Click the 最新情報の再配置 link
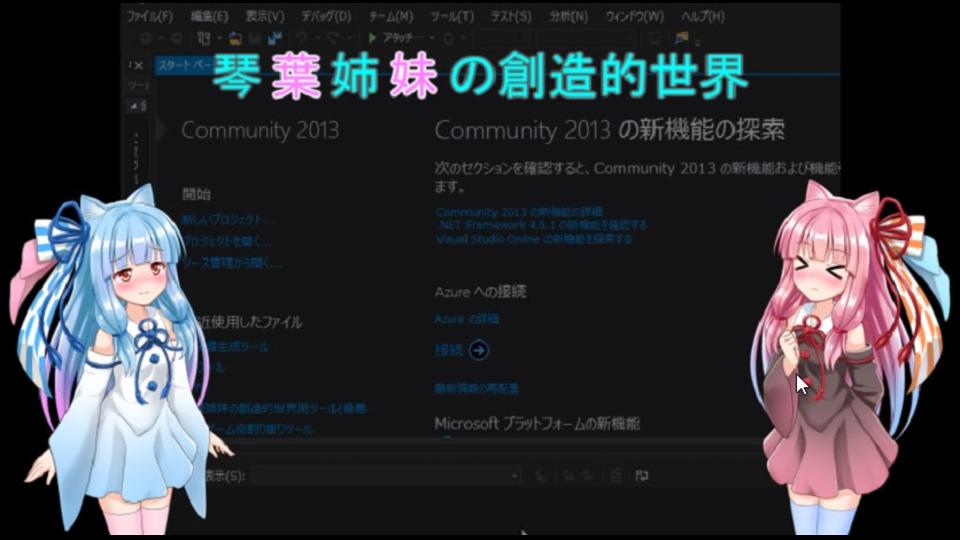 (476, 389)
